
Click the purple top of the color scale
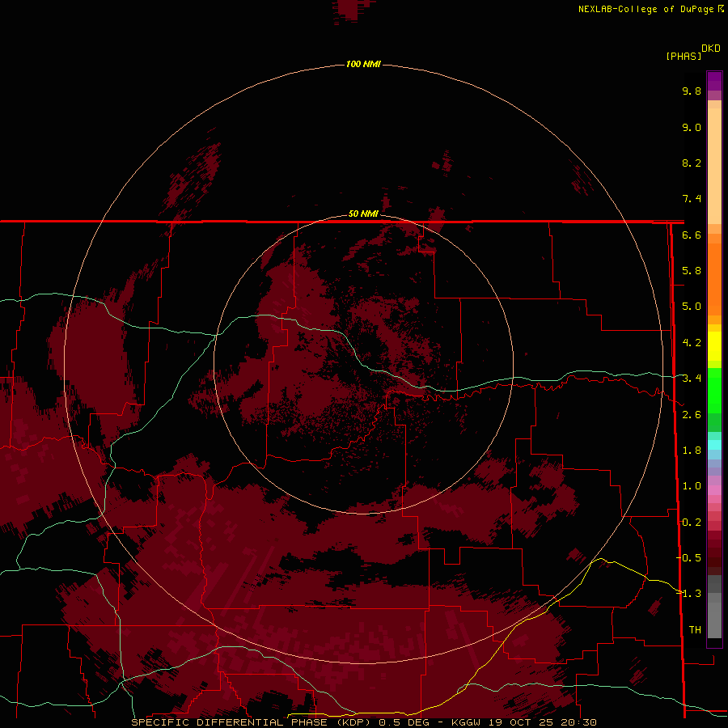pos(714,81)
